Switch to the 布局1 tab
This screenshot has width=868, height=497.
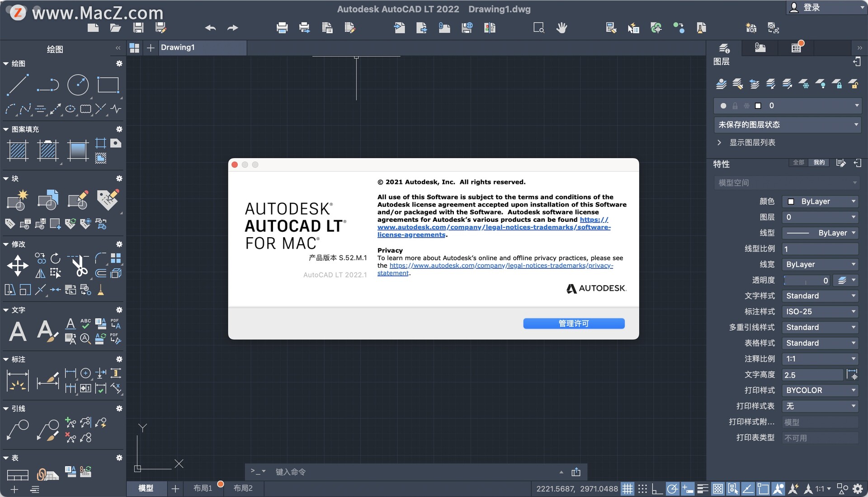[x=203, y=488]
